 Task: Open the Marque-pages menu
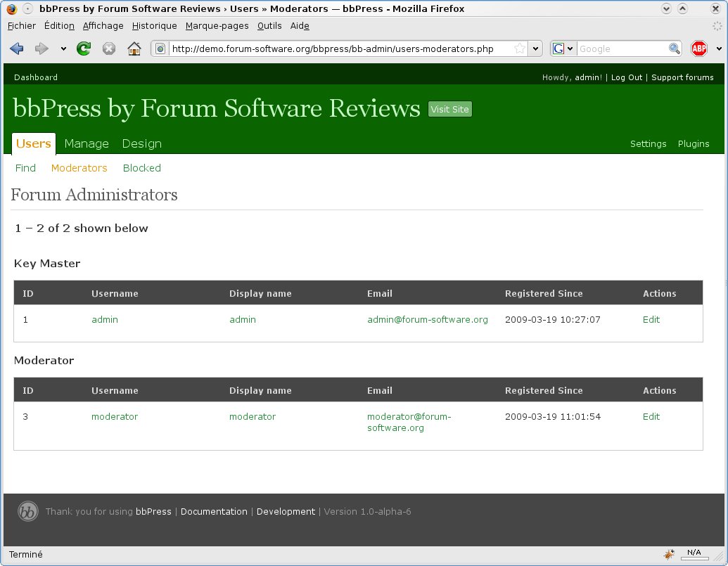(x=217, y=26)
